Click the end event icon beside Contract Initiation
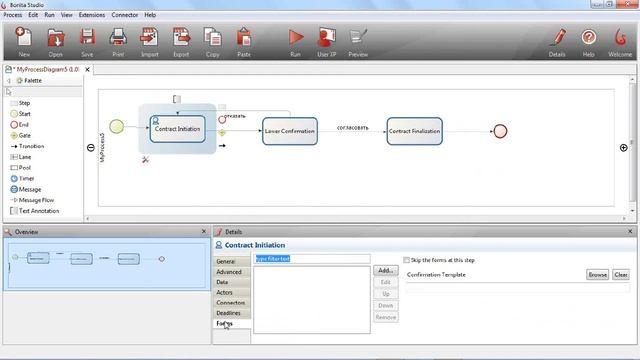This screenshot has width=640, height=360. [222, 120]
